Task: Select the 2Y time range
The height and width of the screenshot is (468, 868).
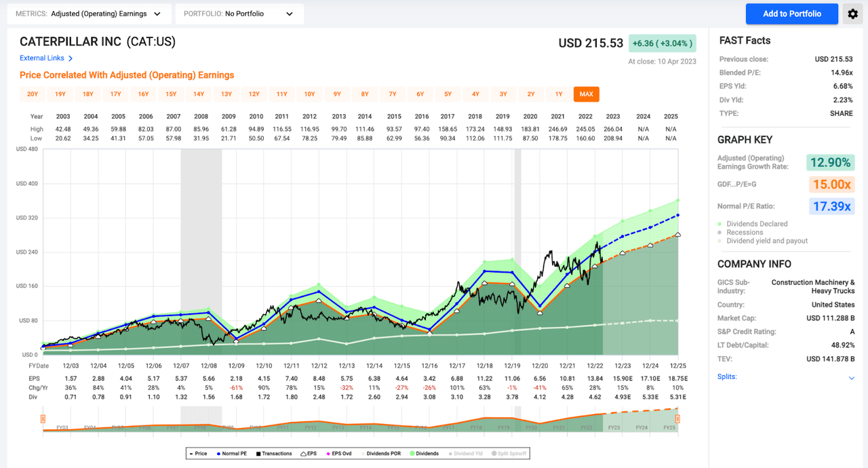Action: click(x=531, y=94)
